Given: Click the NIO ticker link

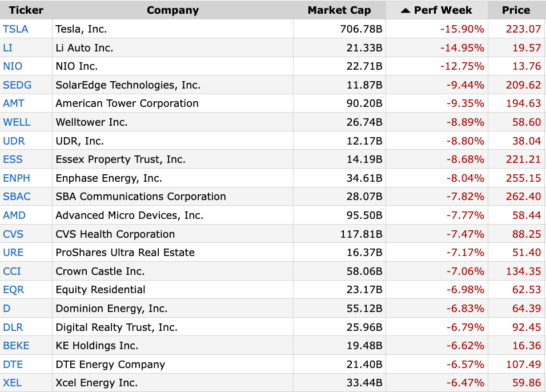Looking at the screenshot, I should pos(13,66).
